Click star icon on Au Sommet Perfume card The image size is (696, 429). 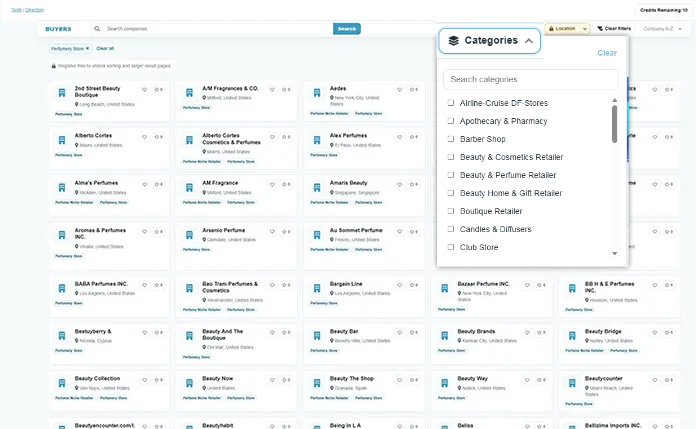point(414,231)
